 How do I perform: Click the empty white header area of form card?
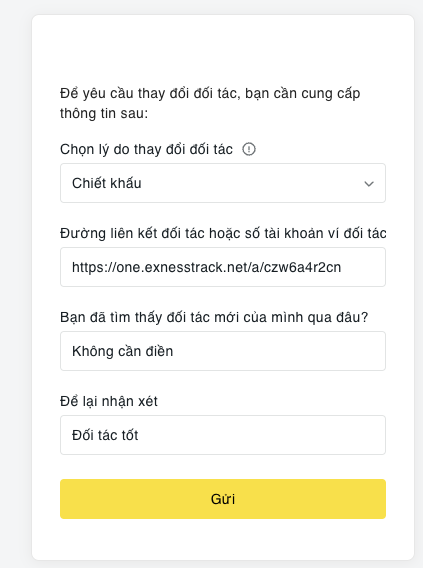223,47
